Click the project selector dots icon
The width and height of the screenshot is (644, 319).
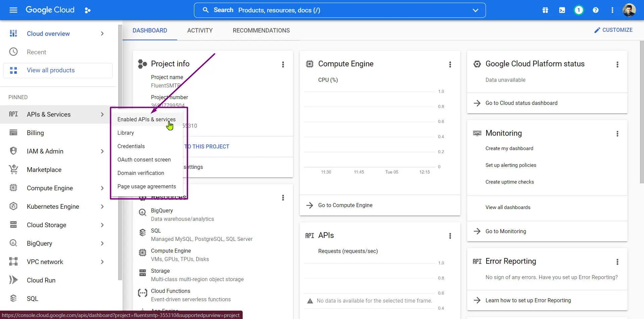tap(88, 10)
